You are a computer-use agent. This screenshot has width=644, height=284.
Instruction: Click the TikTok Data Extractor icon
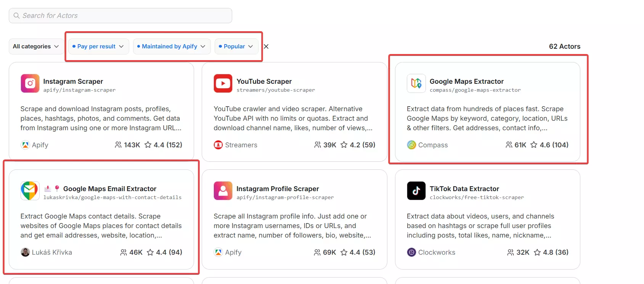(416, 191)
